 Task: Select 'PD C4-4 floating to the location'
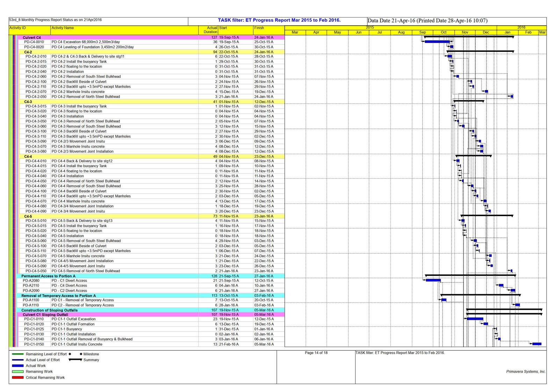pyautogui.click(x=77, y=171)
